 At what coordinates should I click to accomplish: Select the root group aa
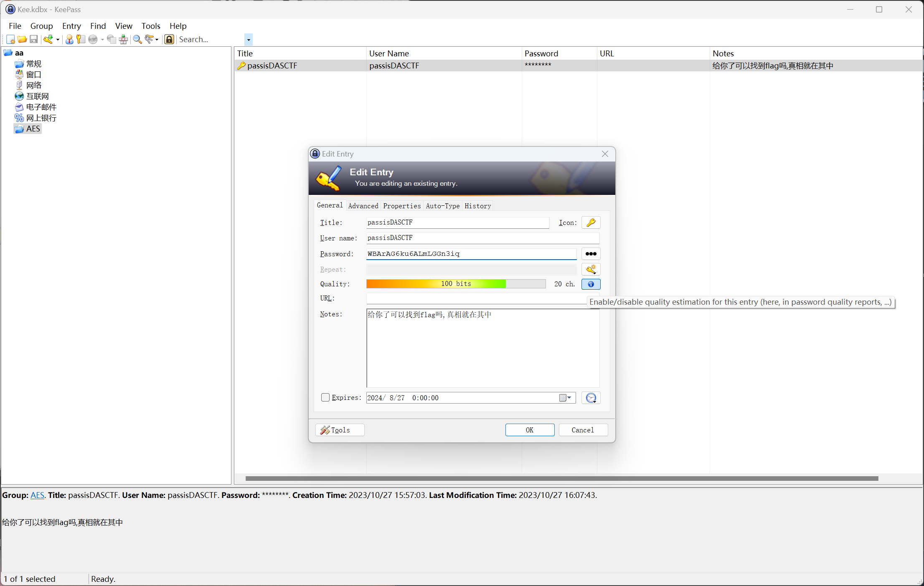[x=19, y=53]
